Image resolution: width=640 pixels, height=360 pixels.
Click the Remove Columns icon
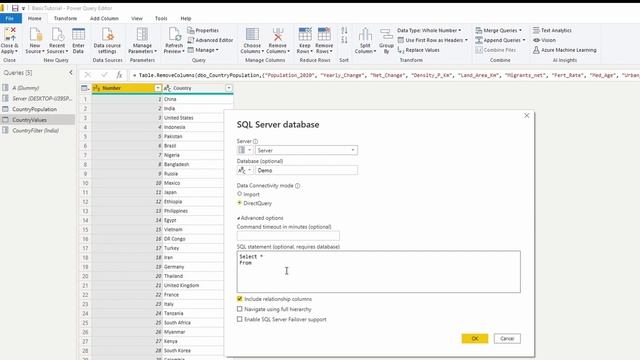tap(278, 40)
